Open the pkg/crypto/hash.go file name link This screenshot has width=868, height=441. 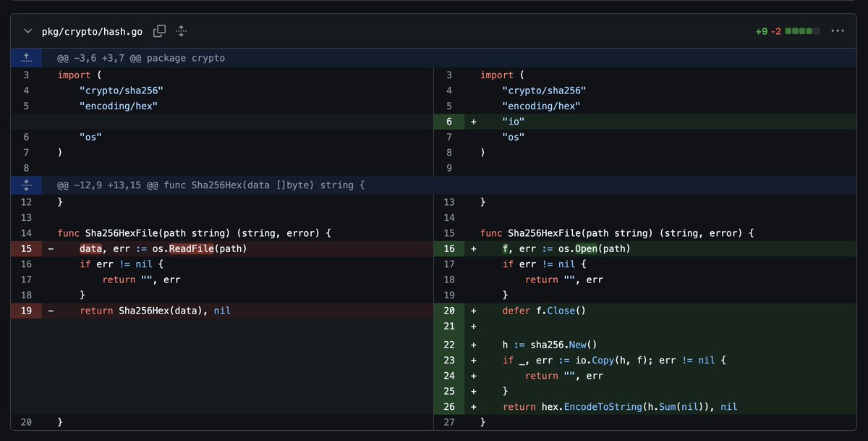92,32
